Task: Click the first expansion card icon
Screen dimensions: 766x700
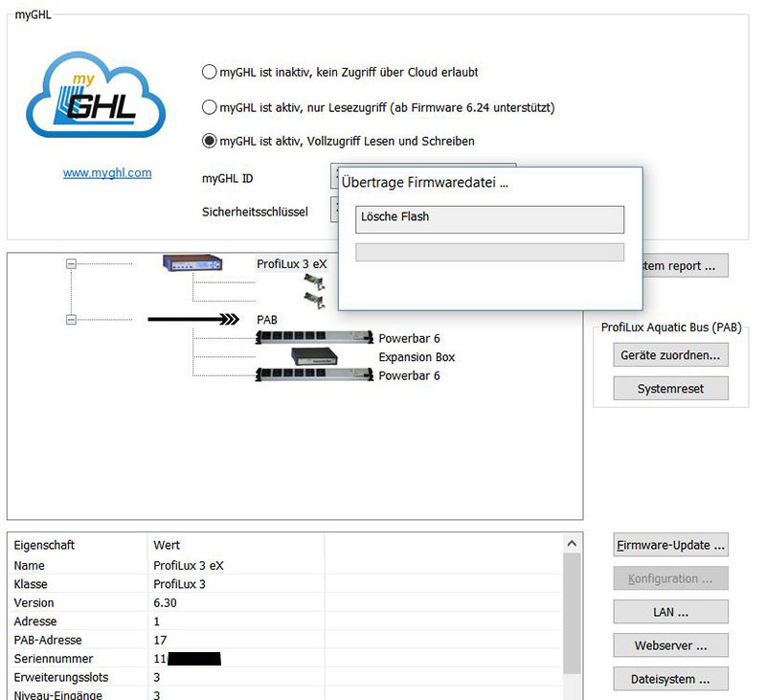Action: [311, 281]
